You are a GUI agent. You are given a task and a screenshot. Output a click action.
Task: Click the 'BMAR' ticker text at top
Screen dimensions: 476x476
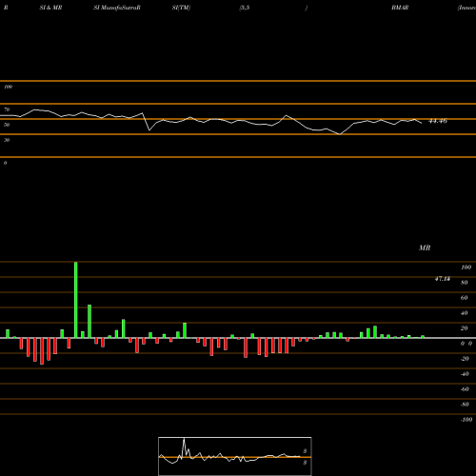400,8
